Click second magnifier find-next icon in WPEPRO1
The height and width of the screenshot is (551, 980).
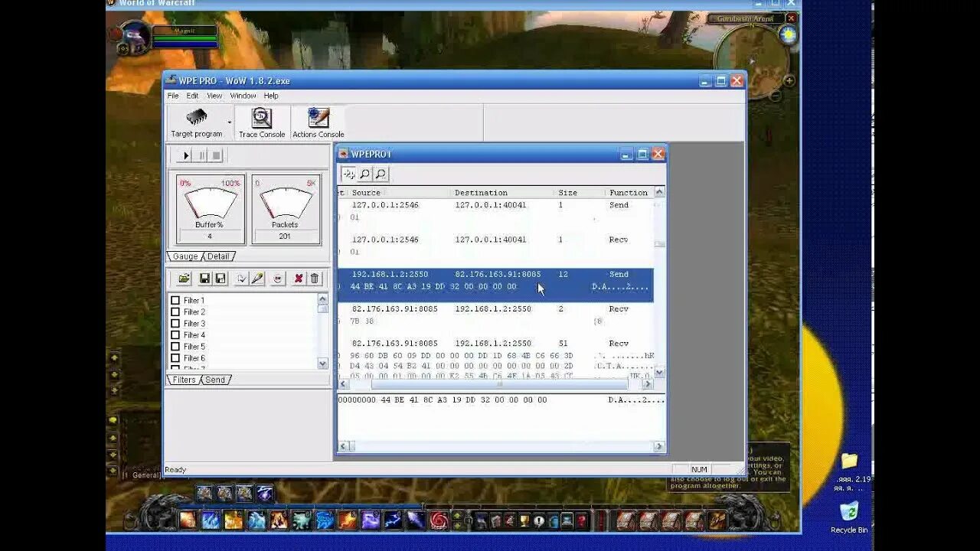pyautogui.click(x=381, y=174)
